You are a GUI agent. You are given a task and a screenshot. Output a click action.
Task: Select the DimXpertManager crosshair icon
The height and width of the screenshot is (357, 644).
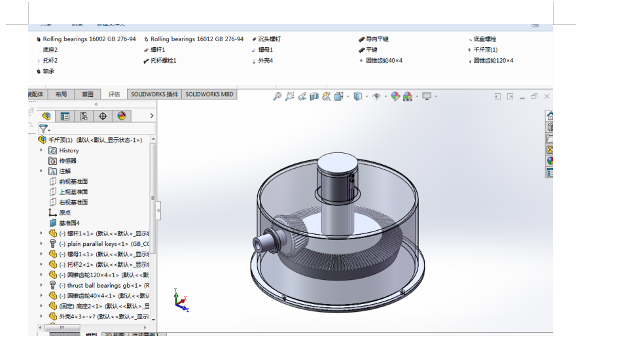click(103, 116)
